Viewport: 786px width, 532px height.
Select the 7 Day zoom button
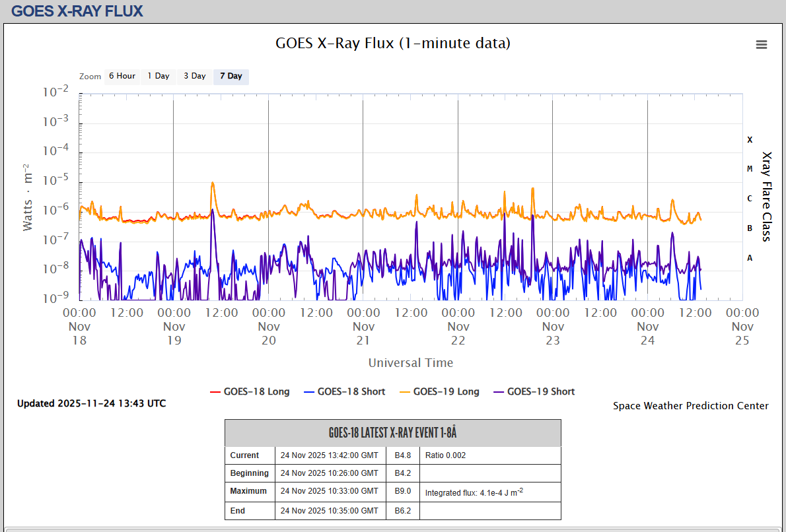tap(231, 77)
